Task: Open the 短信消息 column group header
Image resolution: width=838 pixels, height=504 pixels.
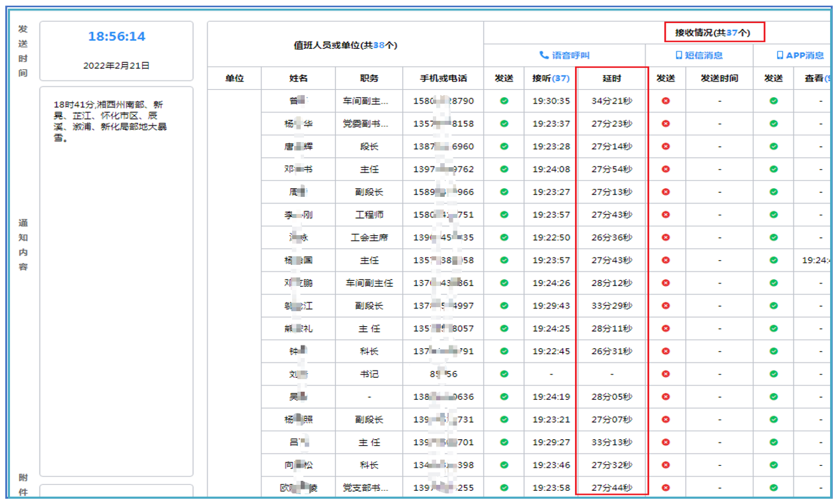Action: pyautogui.click(x=699, y=55)
